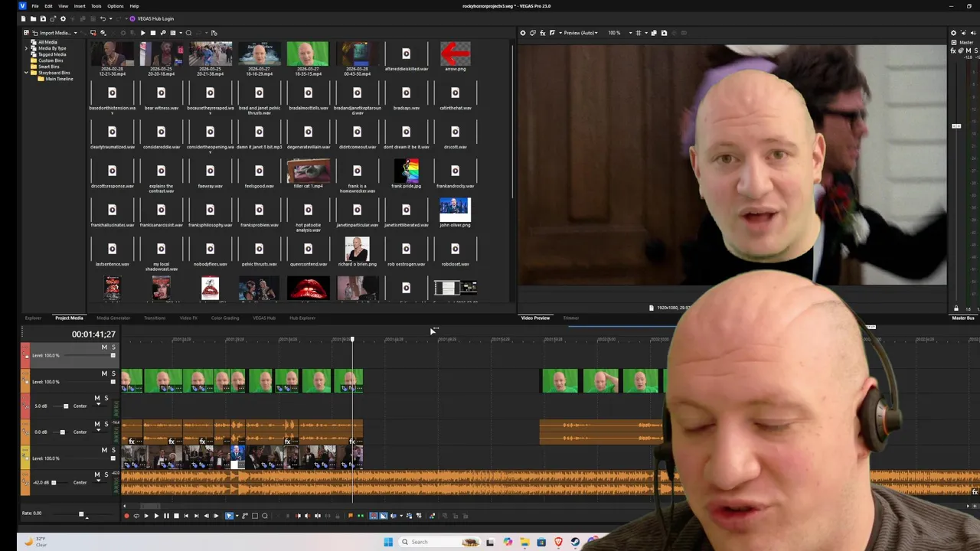Mute the first video track
This screenshot has height=551, width=980.
(x=104, y=347)
